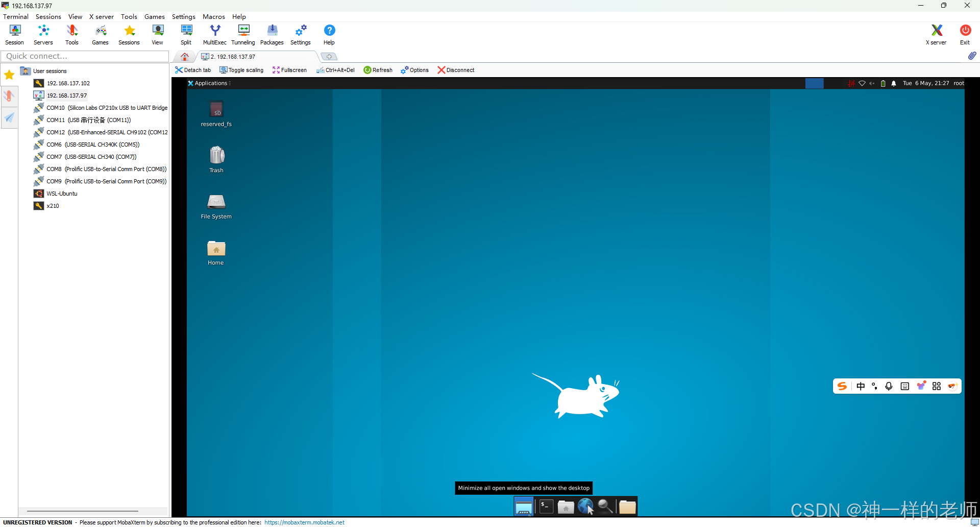
Task: Launch the web browser dock icon
Action: coord(585,507)
